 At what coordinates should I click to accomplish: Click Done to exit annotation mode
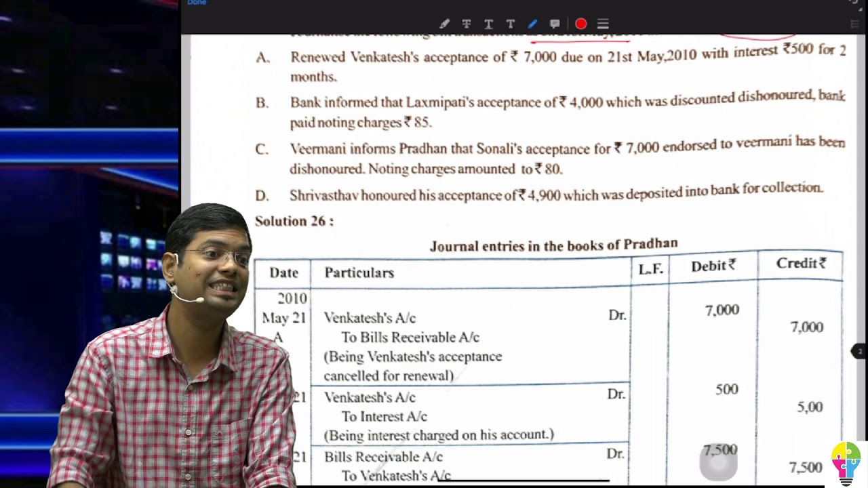(x=197, y=3)
